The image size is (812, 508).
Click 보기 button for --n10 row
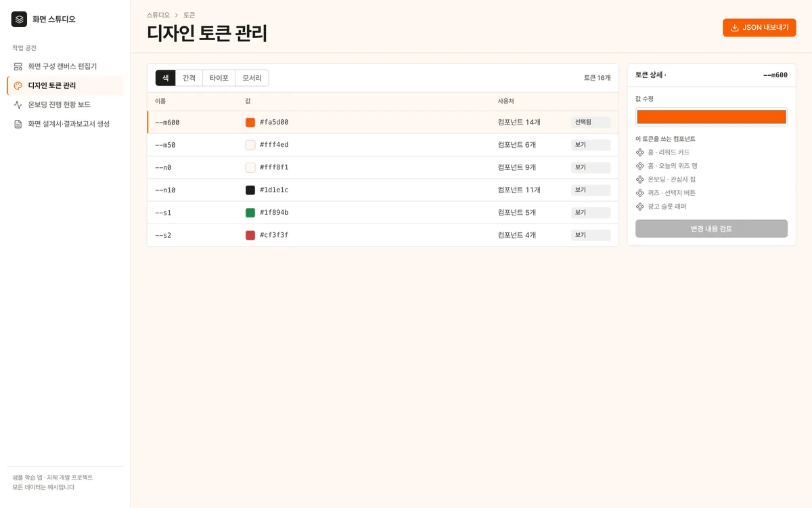[x=591, y=190]
